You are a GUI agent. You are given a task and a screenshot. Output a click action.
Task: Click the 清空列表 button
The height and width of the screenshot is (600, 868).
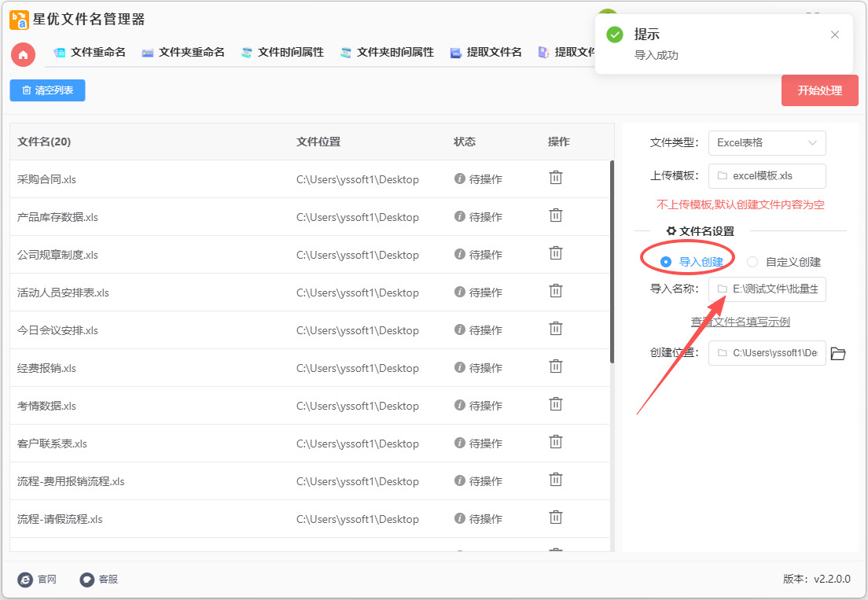click(x=48, y=90)
